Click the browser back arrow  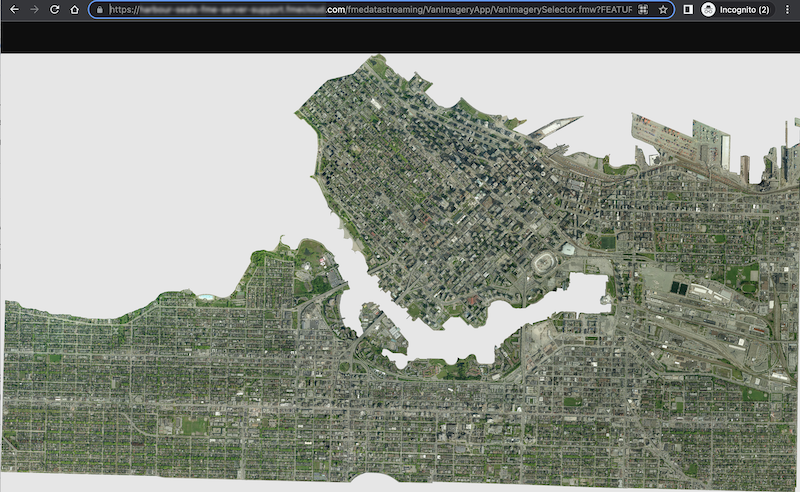(11, 9)
